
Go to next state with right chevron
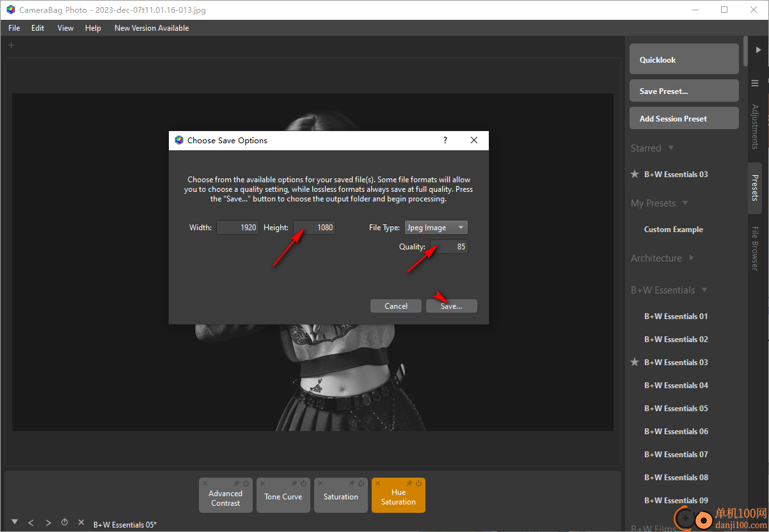point(48,522)
